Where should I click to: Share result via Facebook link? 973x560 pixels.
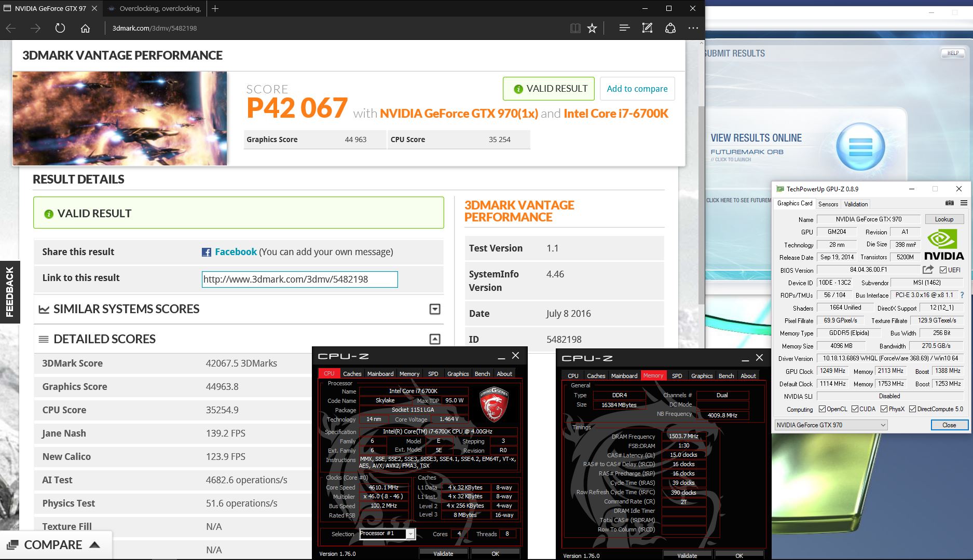236,251
